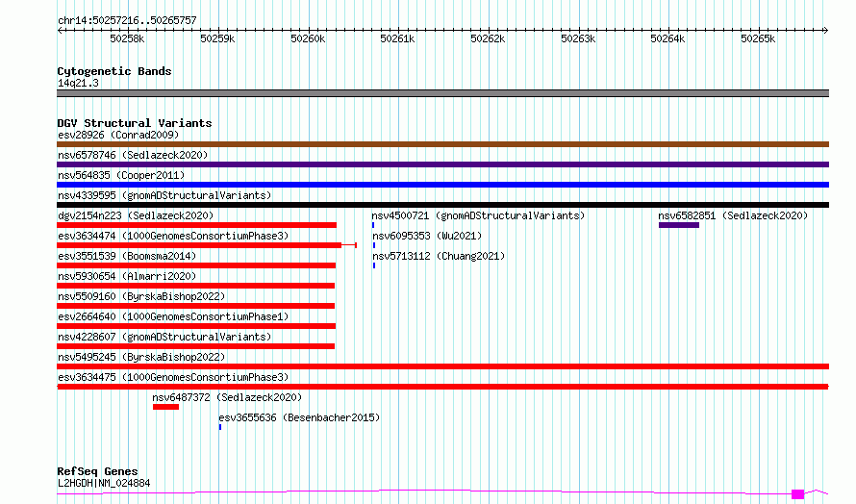Click the left arrow end of the ruler
Image resolution: width=856 pixels, height=504 pixels.
61,30
